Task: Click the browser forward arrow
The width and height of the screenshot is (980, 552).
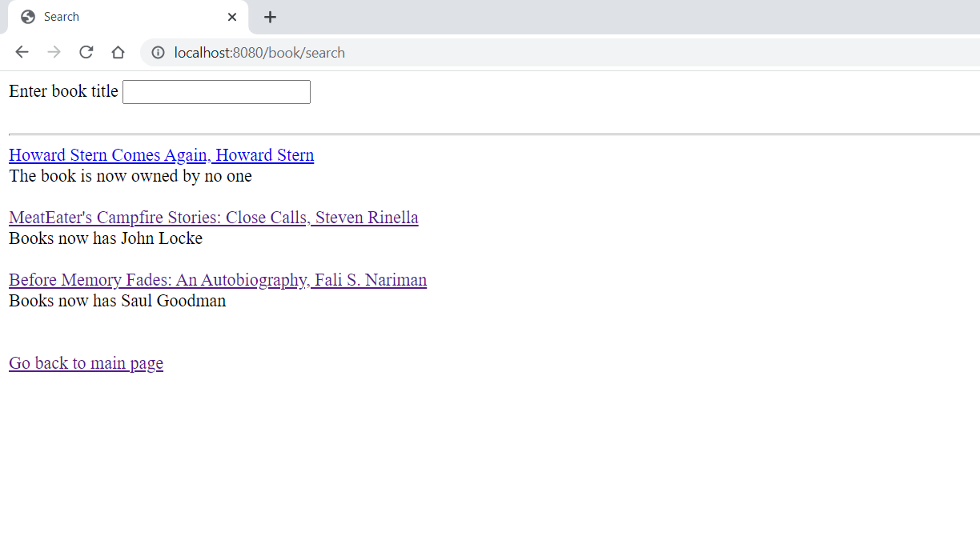Action: (x=54, y=52)
